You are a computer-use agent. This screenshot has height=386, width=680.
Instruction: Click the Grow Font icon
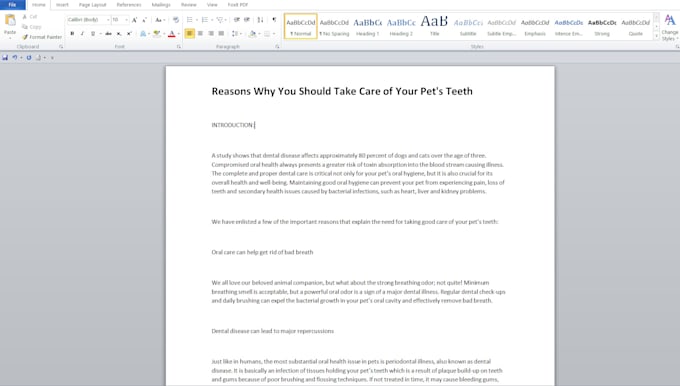134,20
